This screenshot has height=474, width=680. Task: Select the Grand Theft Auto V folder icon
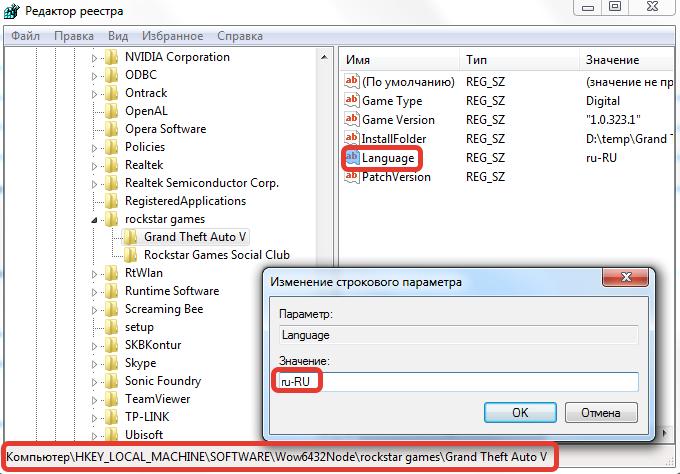[131, 237]
